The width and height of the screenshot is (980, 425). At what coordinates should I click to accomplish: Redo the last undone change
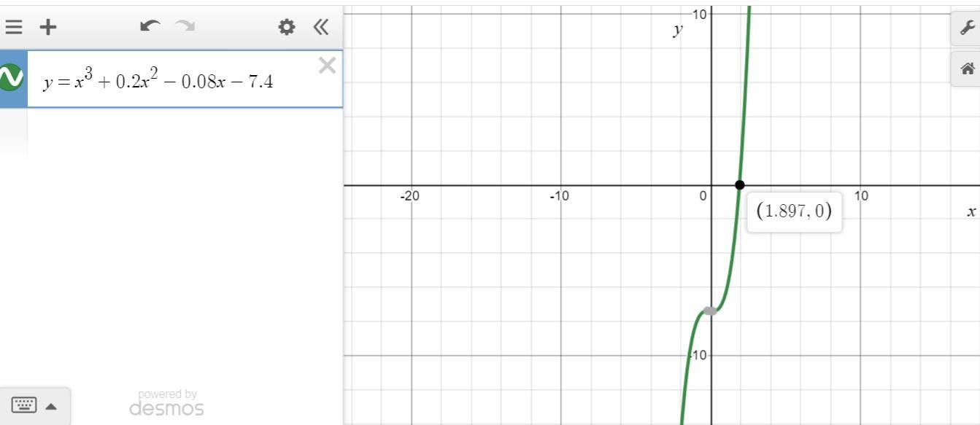(x=185, y=26)
